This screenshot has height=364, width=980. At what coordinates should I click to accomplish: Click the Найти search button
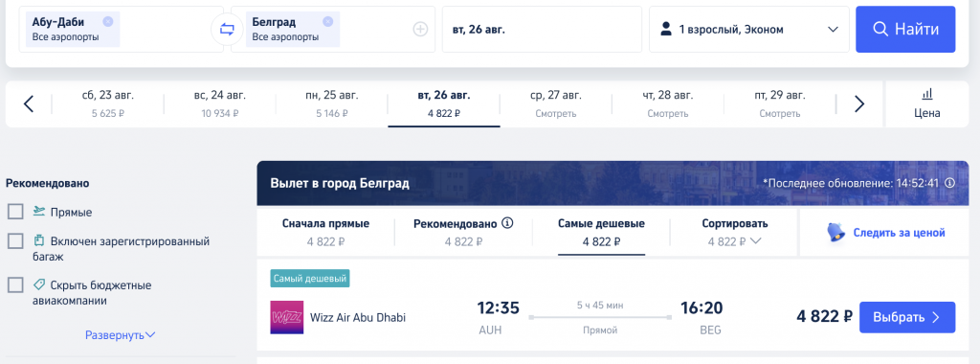click(905, 29)
